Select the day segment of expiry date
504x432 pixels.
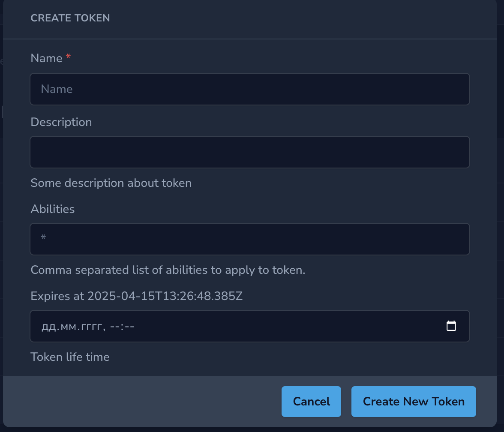tap(47, 327)
